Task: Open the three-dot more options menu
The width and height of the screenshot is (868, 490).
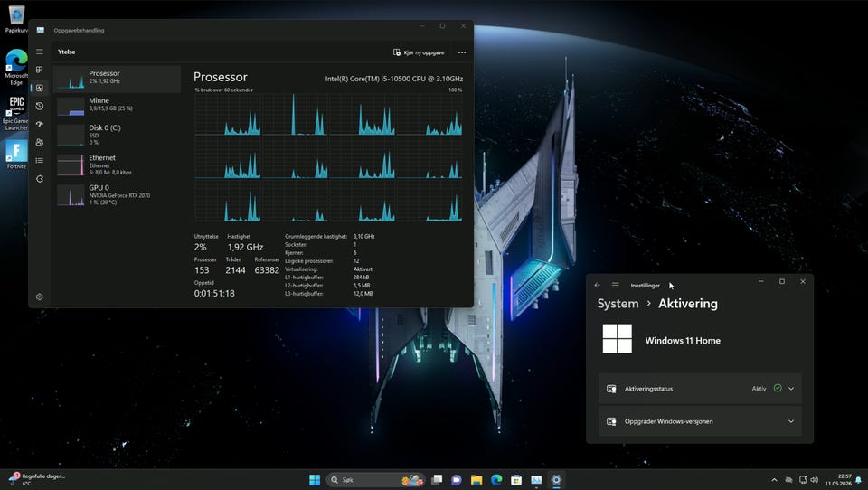Action: [462, 52]
